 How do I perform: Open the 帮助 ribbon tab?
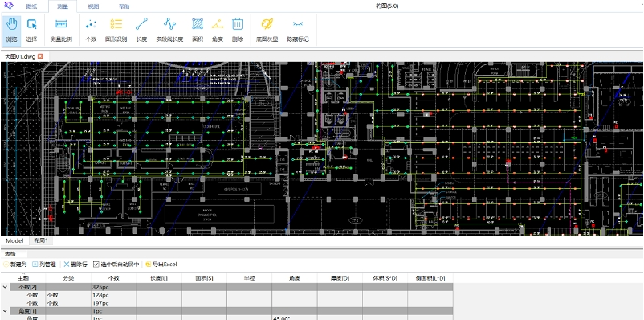[x=124, y=6]
